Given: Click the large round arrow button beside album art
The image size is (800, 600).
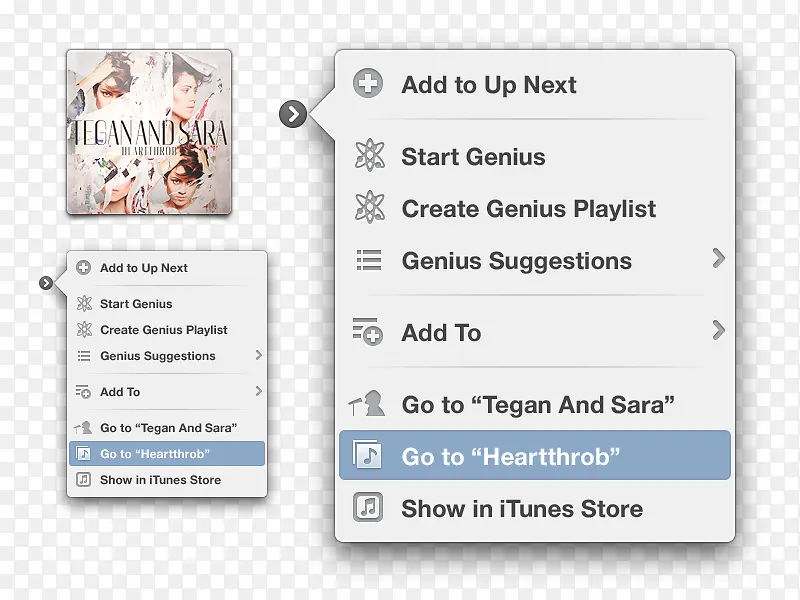Looking at the screenshot, I should point(293,114).
